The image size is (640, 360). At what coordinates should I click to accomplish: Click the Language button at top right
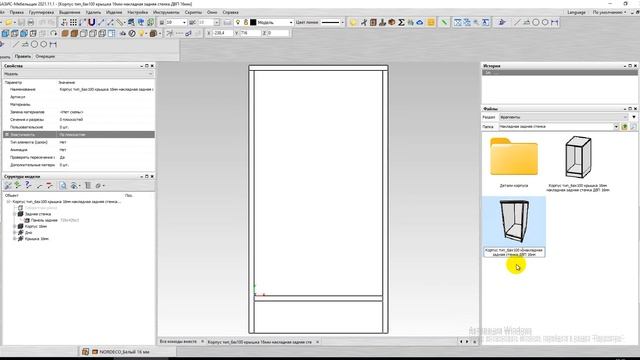pos(576,12)
